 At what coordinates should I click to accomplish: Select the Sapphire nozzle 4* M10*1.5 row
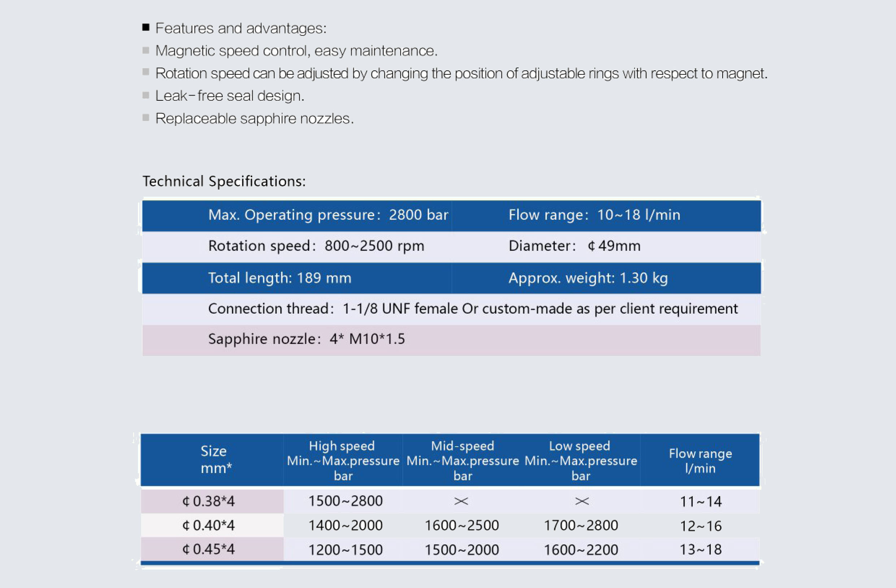(x=451, y=340)
